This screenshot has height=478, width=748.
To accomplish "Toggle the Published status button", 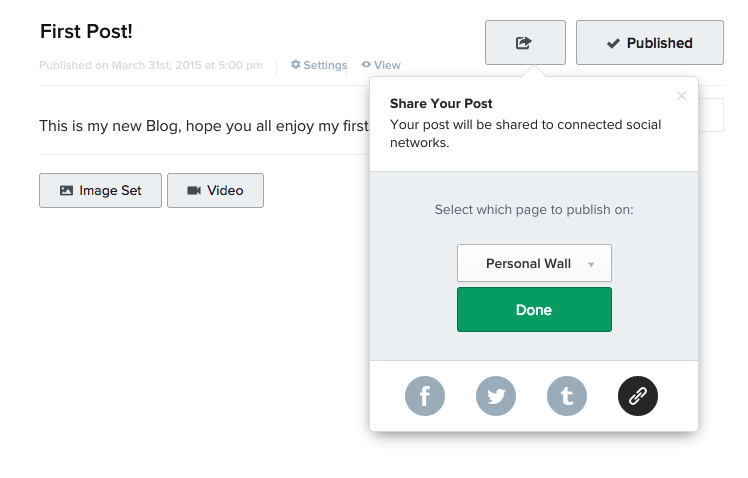I will click(649, 43).
